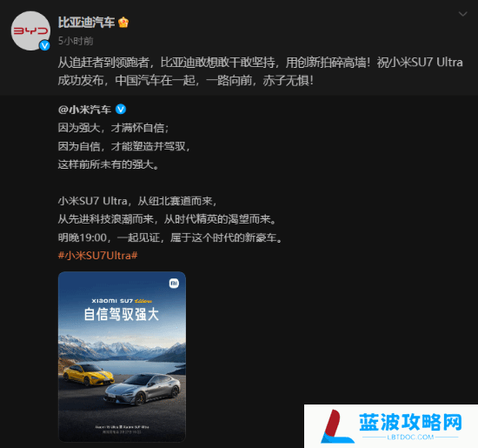
Task: Click the line 明晚19:00，一起见证
Action: 169,237
